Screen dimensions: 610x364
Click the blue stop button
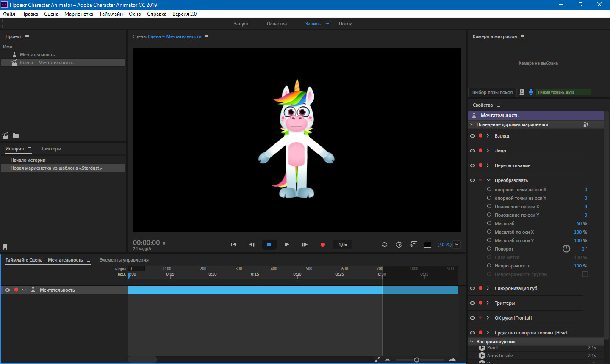269,245
